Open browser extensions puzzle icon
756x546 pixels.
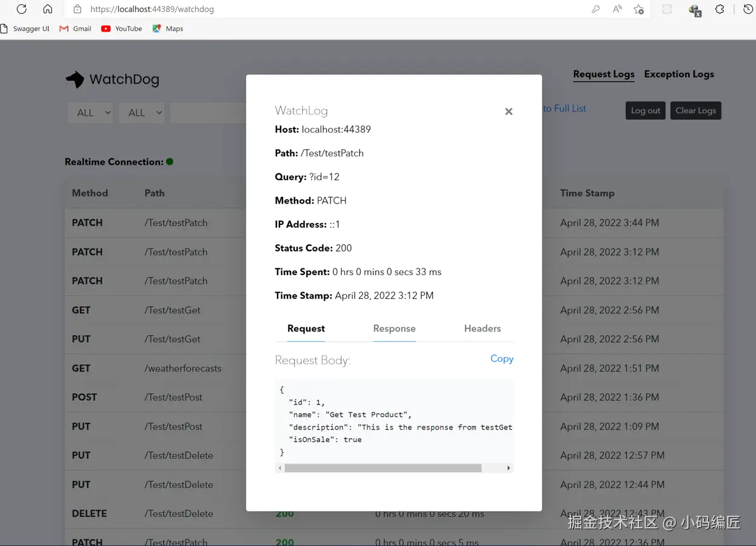[x=720, y=9]
